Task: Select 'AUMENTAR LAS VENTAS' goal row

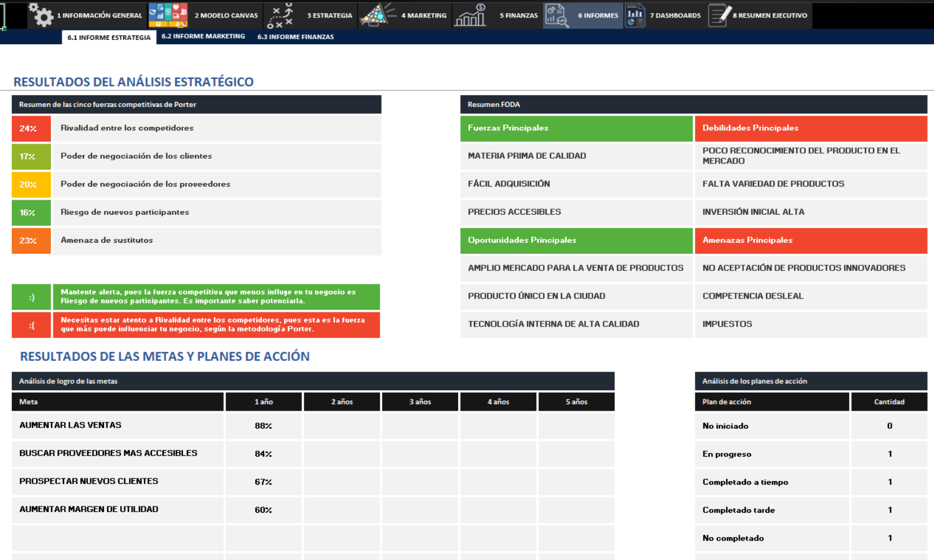Action: tap(118, 426)
